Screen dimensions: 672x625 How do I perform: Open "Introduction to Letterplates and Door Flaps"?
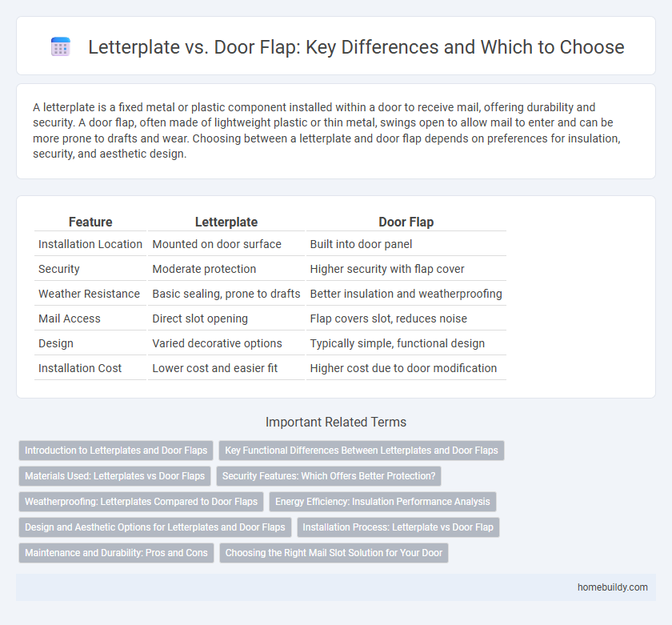point(115,451)
